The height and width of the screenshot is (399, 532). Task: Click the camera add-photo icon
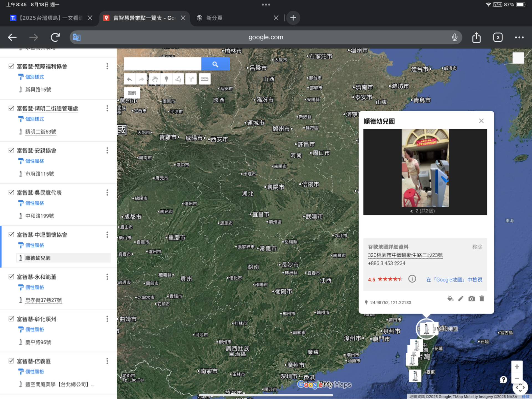point(471,299)
